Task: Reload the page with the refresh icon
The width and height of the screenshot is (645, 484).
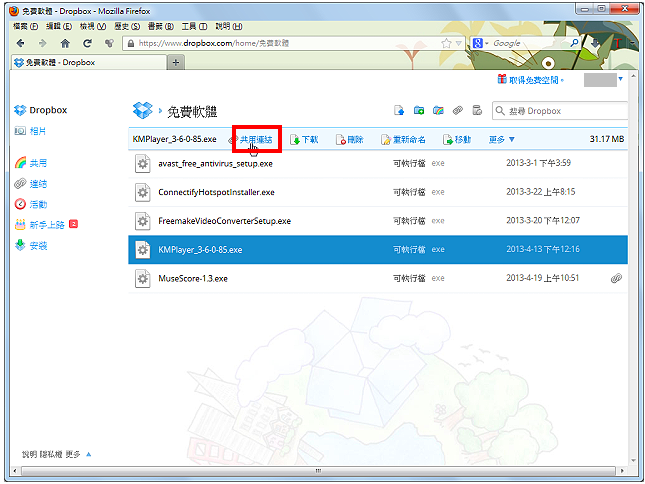Action: [x=87, y=43]
